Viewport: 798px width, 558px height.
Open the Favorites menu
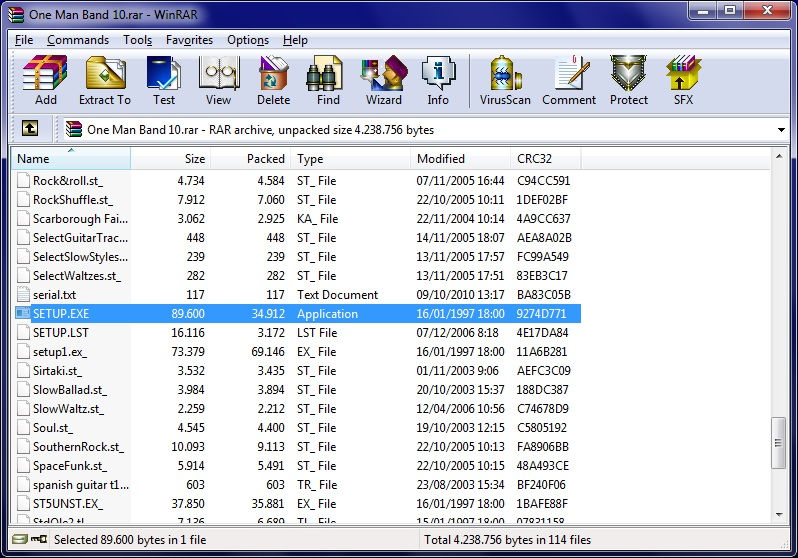point(189,40)
